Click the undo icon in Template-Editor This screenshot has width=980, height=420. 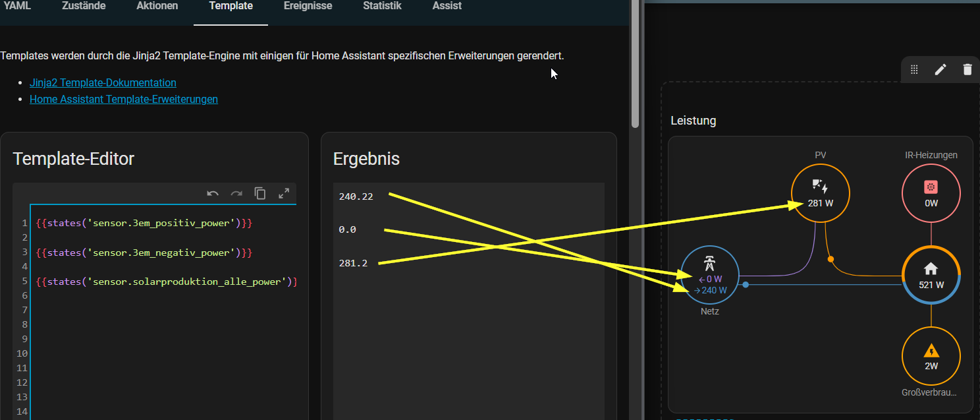(x=213, y=193)
